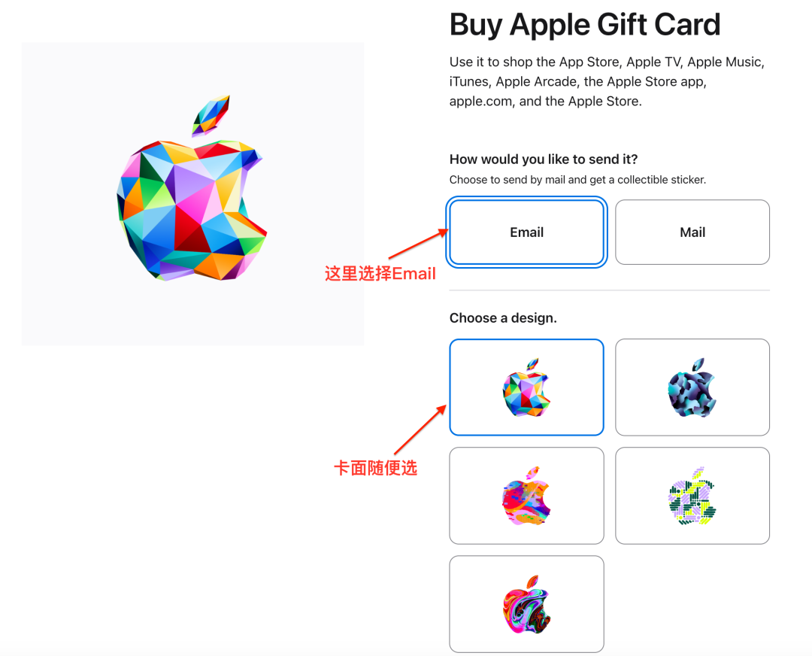Click the 'How would you like to send it?' label
Image resolution: width=812 pixels, height=656 pixels.
click(544, 159)
